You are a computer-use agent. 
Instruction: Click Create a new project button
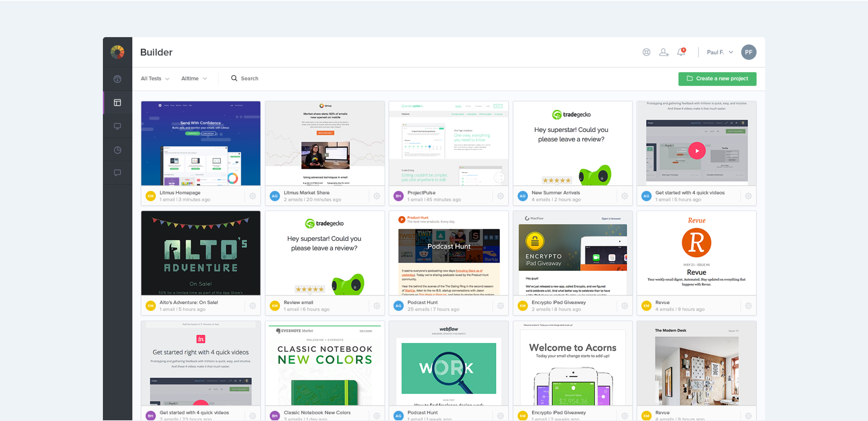click(717, 79)
